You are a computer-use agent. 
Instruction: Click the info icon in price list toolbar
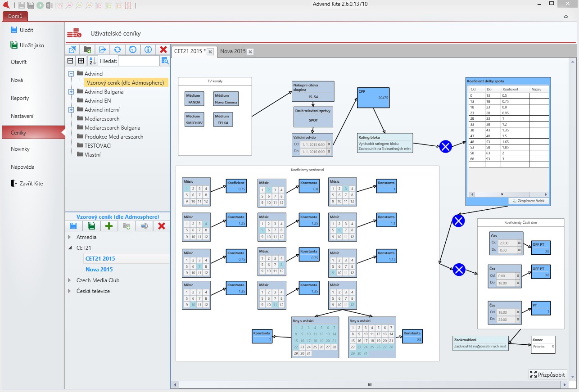148,50
